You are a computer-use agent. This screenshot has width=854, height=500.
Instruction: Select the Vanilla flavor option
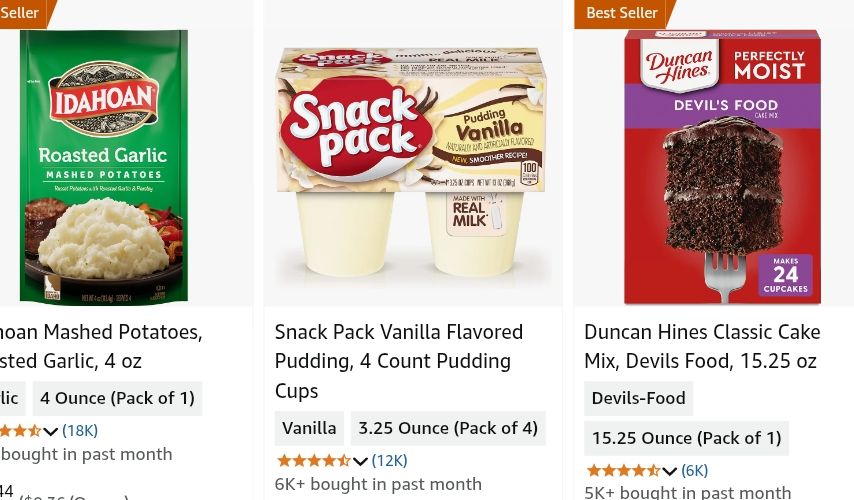coord(309,428)
